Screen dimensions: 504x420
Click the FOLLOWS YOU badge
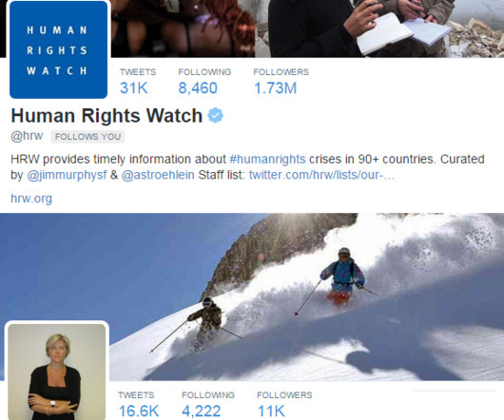(87, 137)
